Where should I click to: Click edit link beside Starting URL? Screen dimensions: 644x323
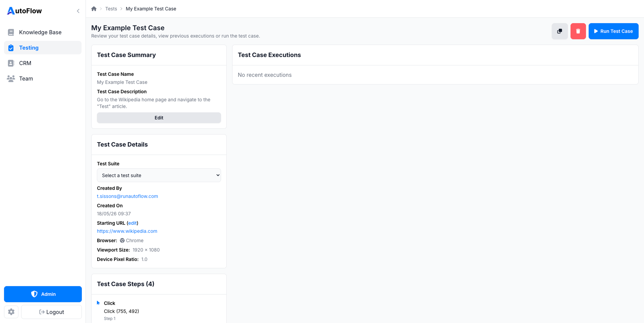click(x=132, y=223)
